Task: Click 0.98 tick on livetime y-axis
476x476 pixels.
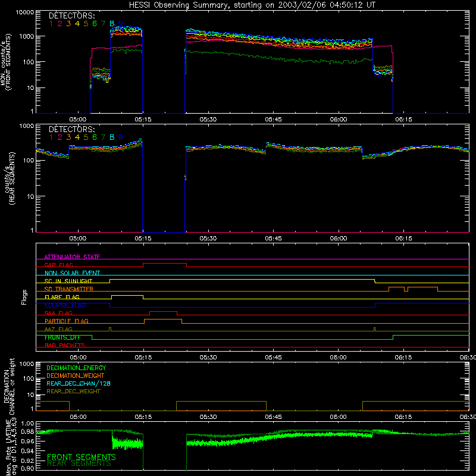Action: coord(27,432)
